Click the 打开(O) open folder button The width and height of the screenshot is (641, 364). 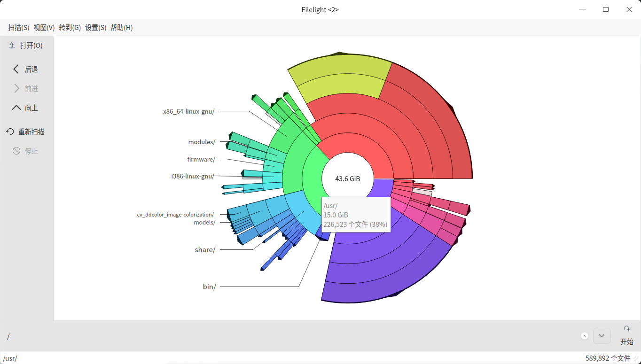coord(26,46)
